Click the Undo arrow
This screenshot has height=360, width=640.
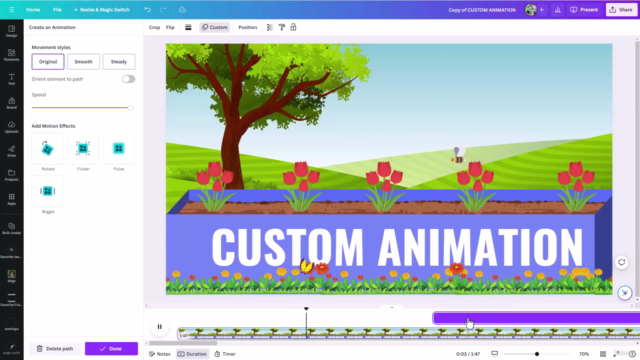[148, 9]
